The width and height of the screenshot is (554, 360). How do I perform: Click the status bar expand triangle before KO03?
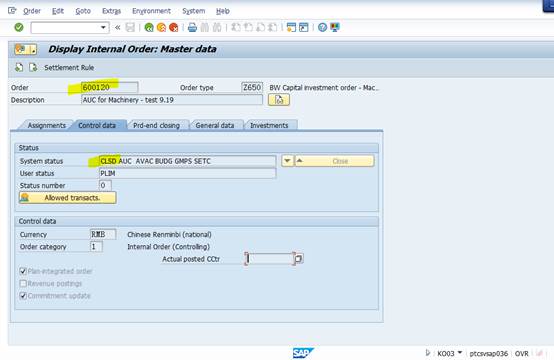(x=428, y=353)
